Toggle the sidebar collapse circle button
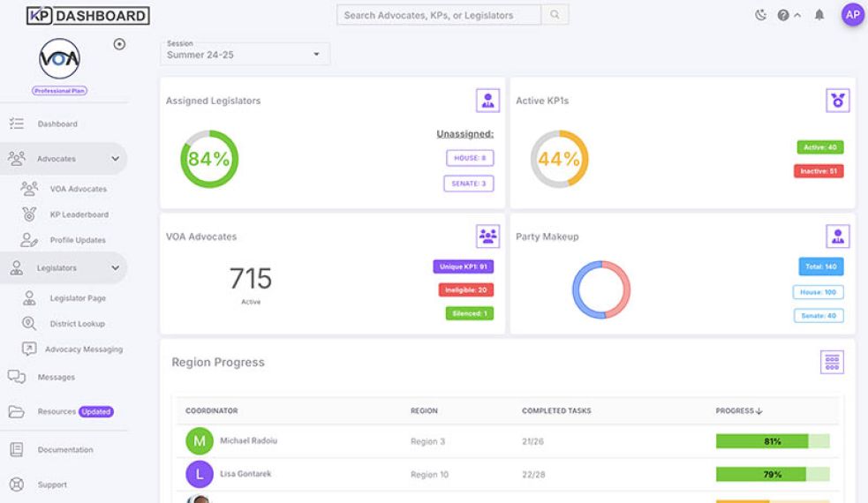868x503 pixels. (120, 44)
